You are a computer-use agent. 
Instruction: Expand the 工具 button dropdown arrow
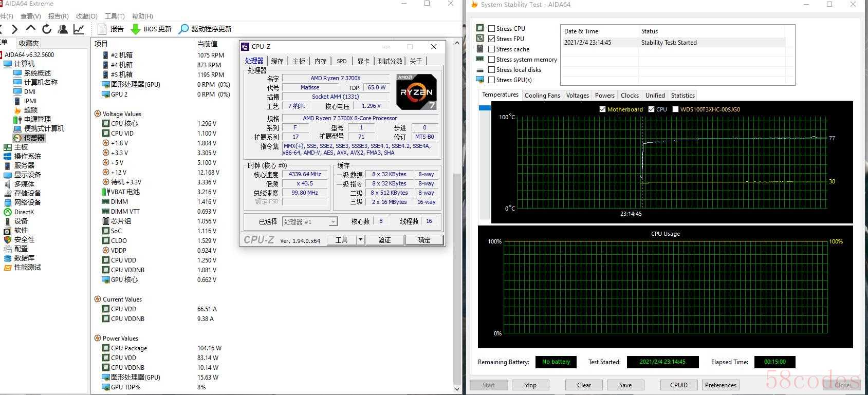pyautogui.click(x=360, y=240)
